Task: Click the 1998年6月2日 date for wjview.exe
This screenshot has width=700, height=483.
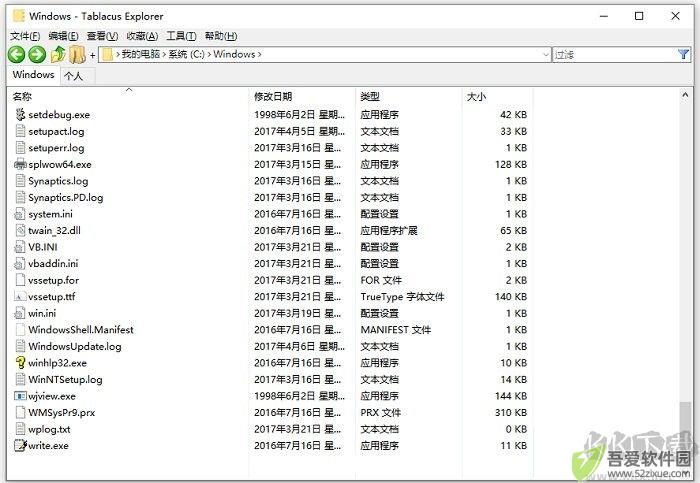Action: [299, 396]
